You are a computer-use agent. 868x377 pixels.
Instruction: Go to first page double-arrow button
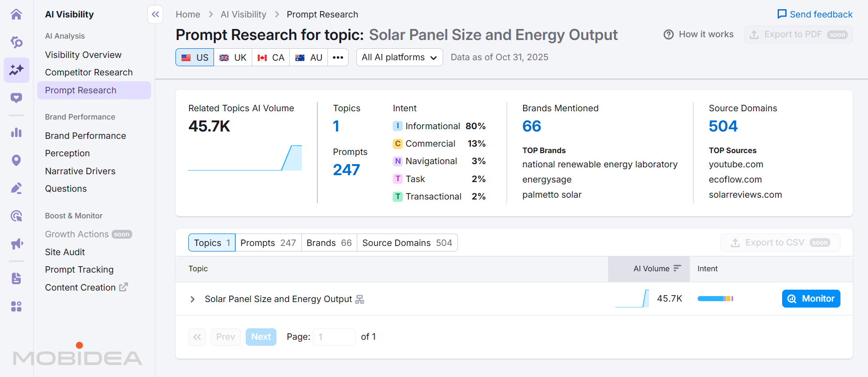tap(197, 337)
